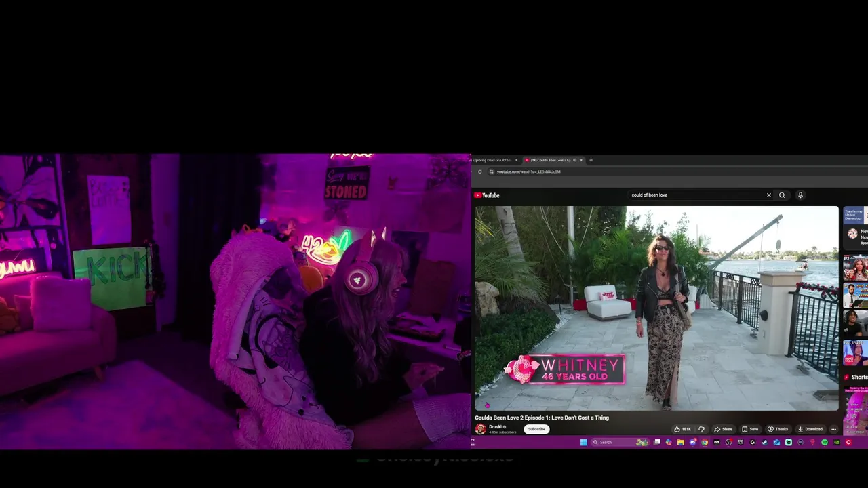Screen dimensions: 868x488
Task: Send Thanks to the creator
Action: point(778,429)
